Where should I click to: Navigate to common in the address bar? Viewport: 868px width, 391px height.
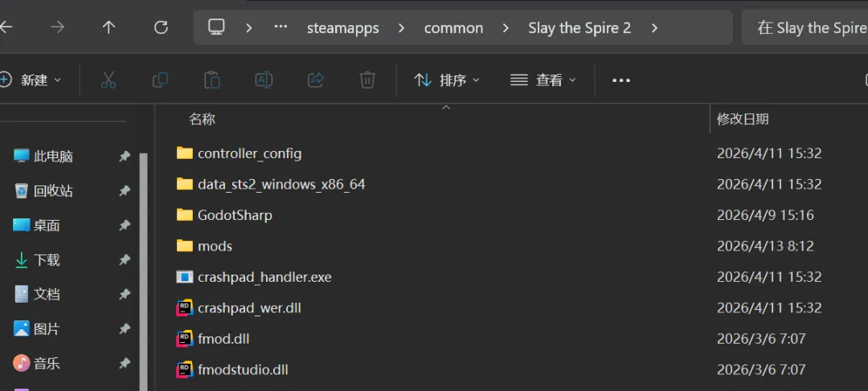[453, 28]
